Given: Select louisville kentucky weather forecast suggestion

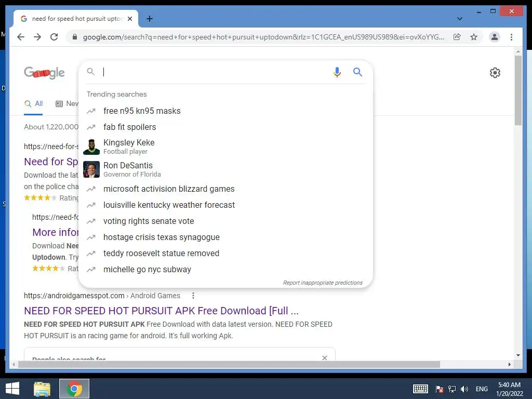Looking at the screenshot, I should [x=225, y=205].
